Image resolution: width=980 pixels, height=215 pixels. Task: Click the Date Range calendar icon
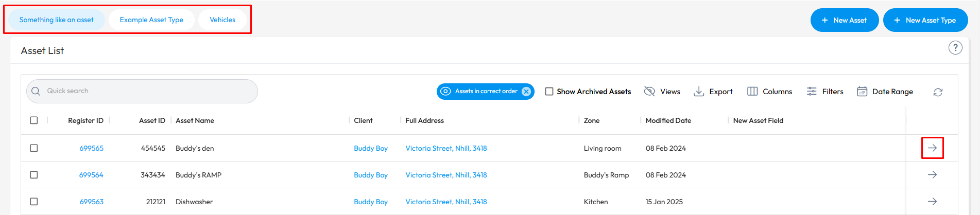click(862, 92)
